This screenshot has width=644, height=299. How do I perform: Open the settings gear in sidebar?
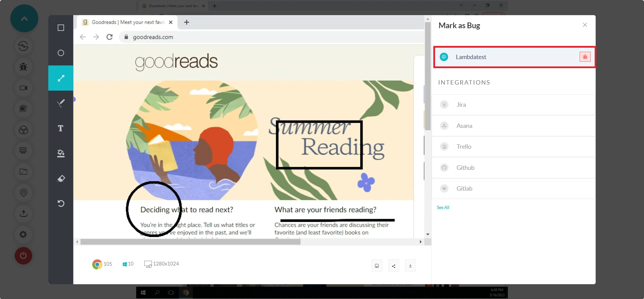[x=23, y=234]
